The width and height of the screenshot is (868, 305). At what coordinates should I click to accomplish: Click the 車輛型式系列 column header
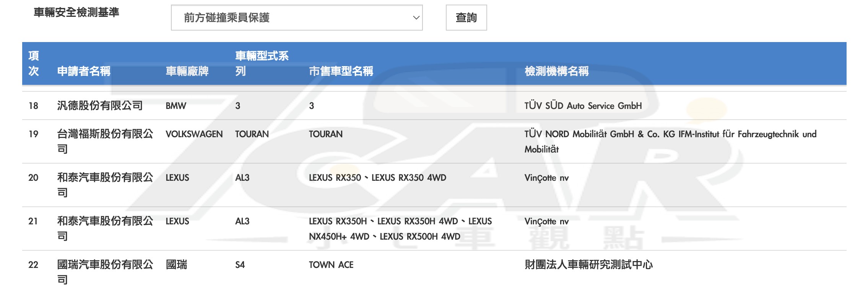pyautogui.click(x=262, y=63)
